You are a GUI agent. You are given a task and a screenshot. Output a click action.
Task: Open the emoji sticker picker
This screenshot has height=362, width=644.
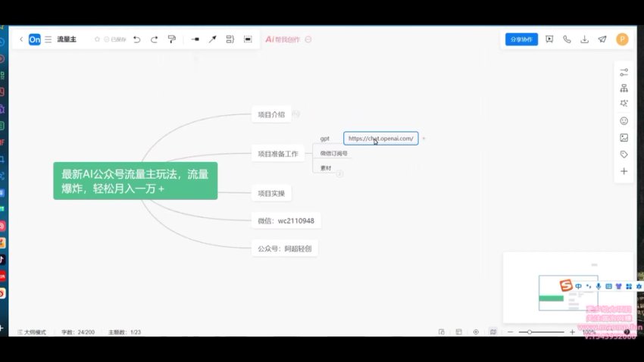[624, 120]
